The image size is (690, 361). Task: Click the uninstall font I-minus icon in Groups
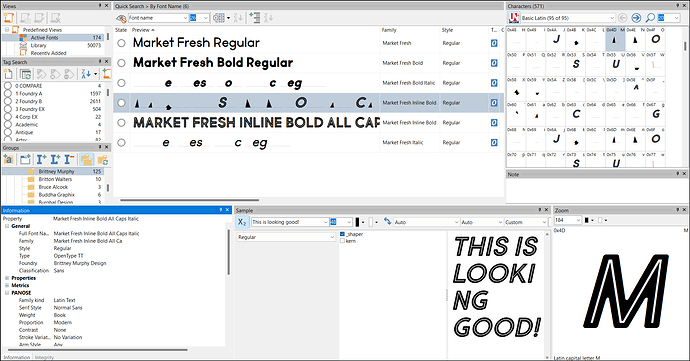70,159
